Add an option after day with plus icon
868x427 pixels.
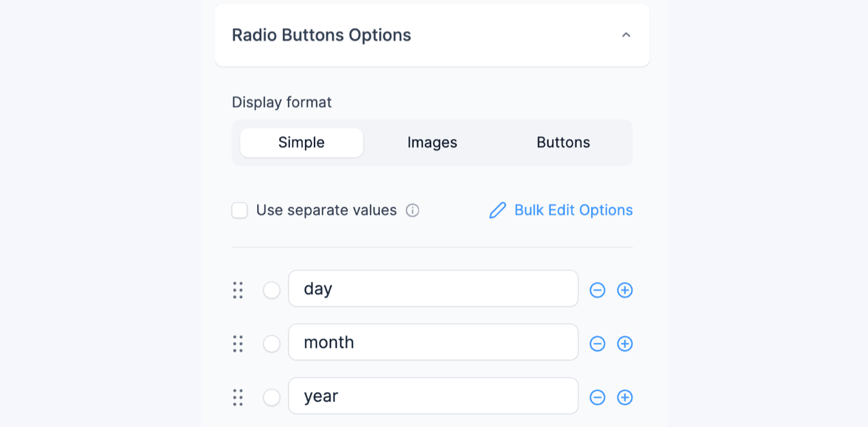coord(625,290)
